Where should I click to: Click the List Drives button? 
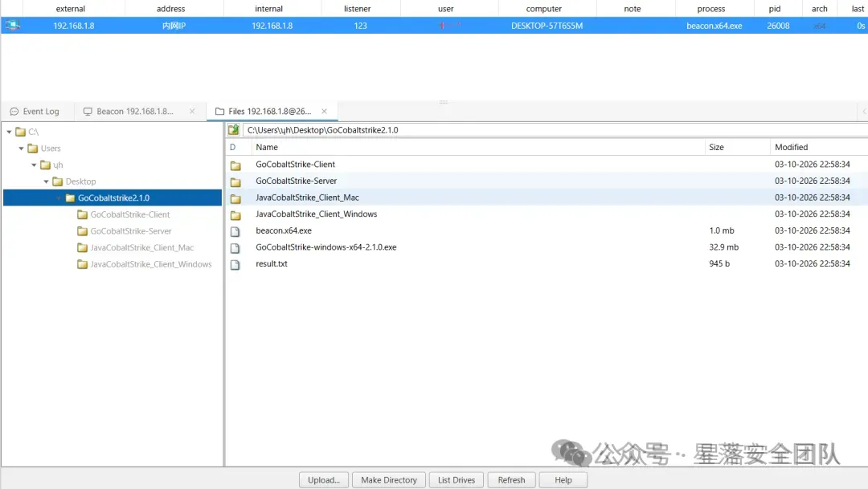(457, 480)
